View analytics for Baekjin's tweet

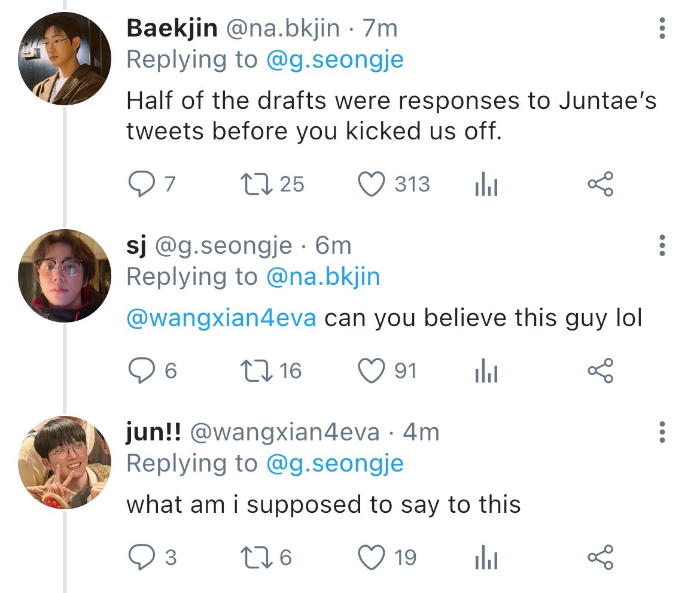click(486, 184)
